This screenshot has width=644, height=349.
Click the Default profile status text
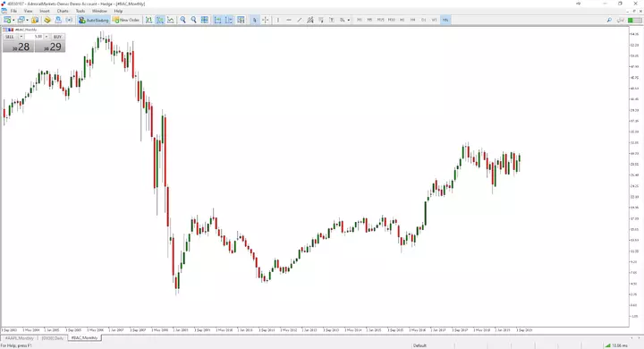(x=419, y=345)
